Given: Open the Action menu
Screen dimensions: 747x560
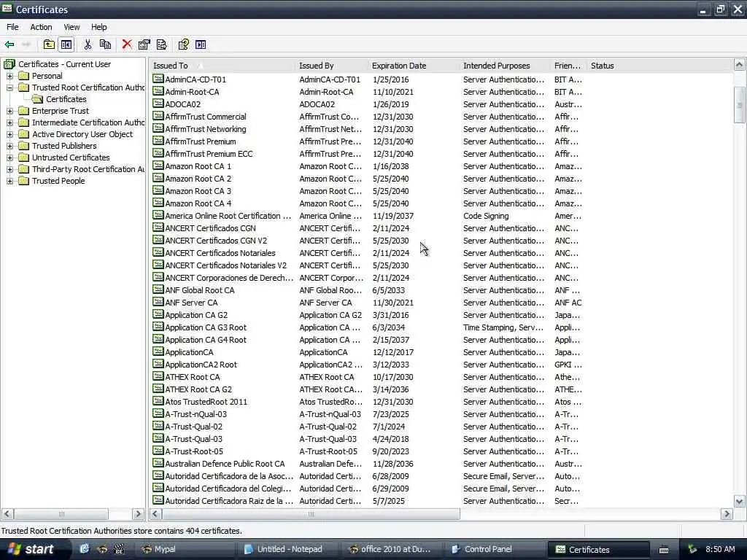Looking at the screenshot, I should coord(41,27).
